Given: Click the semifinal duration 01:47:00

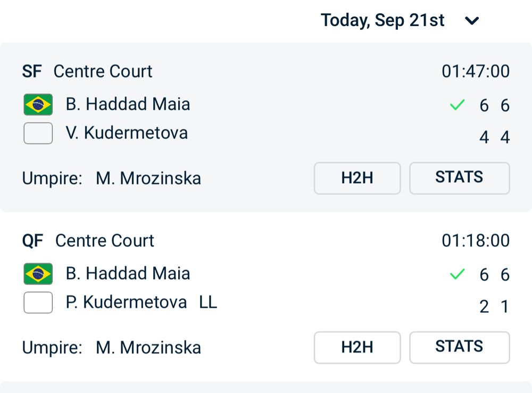Looking at the screenshot, I should click(476, 71).
